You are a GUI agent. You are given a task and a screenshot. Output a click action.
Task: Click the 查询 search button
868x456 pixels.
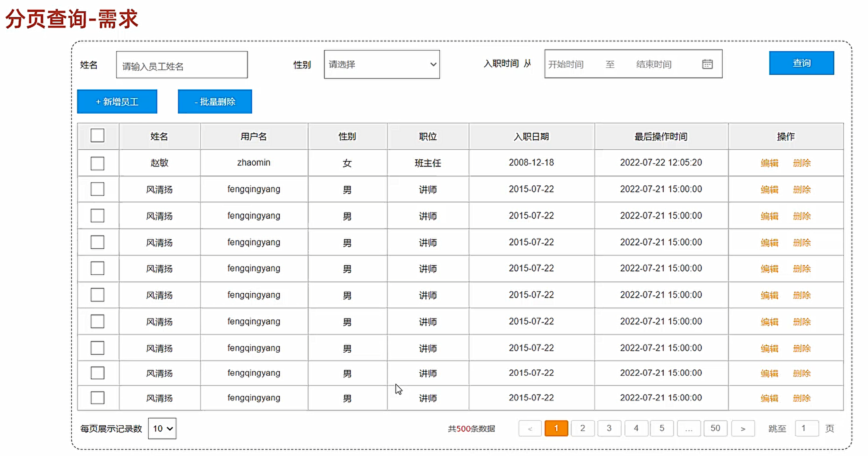(802, 63)
